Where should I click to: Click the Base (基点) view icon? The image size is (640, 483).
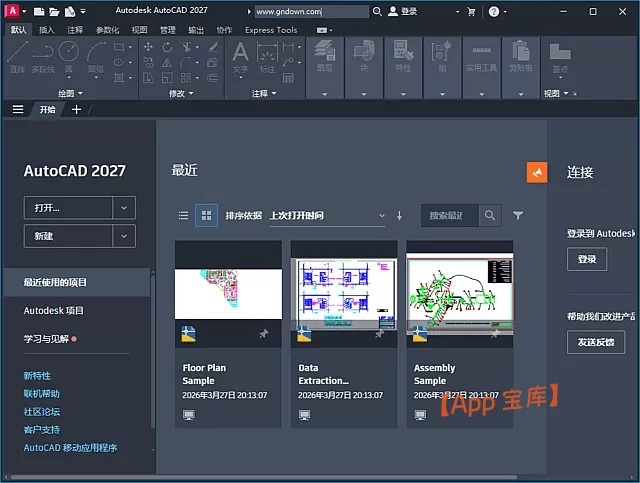pos(560,57)
